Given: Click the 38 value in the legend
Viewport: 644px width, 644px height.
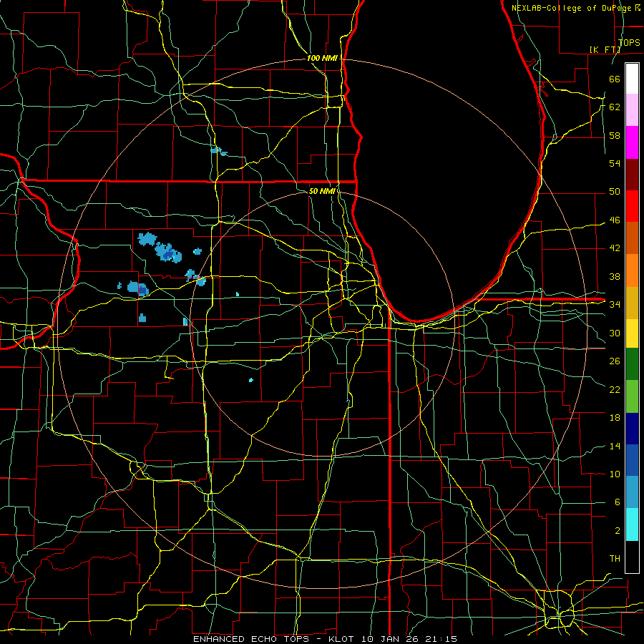Looking at the screenshot, I should [615, 276].
